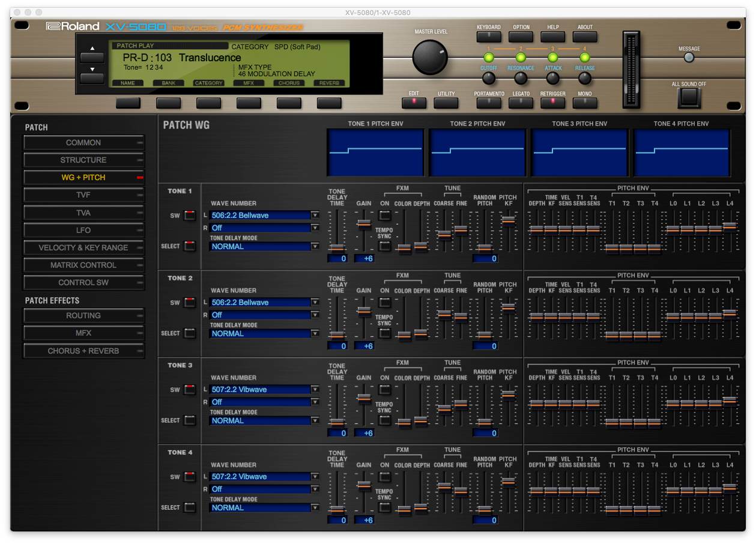
Task: Click the vertical level meter strip
Action: pos(632,69)
